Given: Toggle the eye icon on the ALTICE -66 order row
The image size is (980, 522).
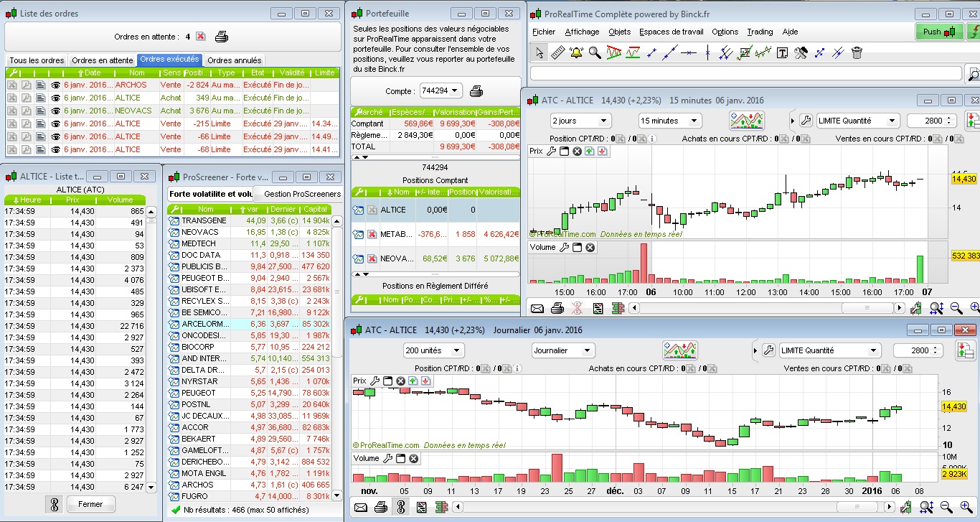Looking at the screenshot, I should point(55,136).
